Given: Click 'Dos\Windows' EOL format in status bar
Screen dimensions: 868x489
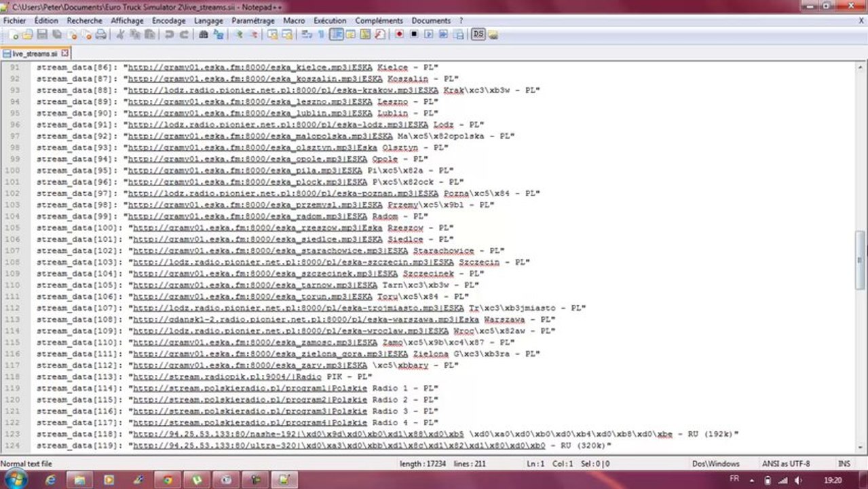Looking at the screenshot, I should 715,464.
